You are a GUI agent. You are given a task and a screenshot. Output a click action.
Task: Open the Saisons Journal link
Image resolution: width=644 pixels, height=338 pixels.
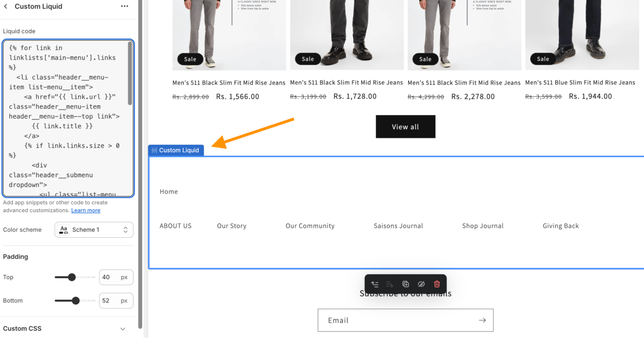click(398, 226)
